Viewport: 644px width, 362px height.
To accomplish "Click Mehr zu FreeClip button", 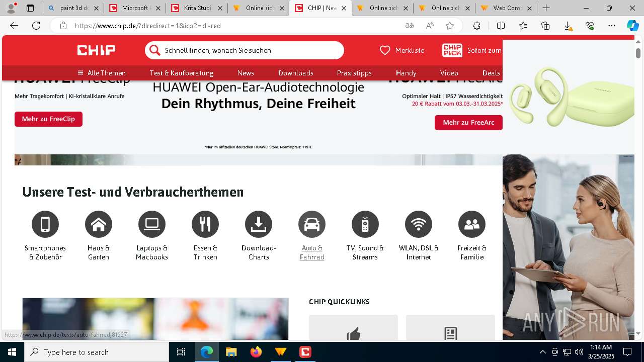I will pyautogui.click(x=48, y=119).
